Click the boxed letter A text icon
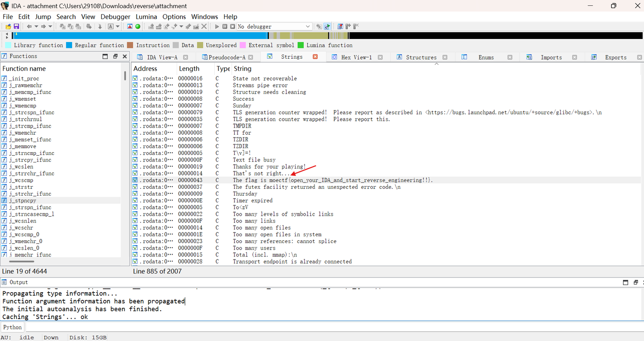This screenshot has height=341, width=644. tap(110, 26)
